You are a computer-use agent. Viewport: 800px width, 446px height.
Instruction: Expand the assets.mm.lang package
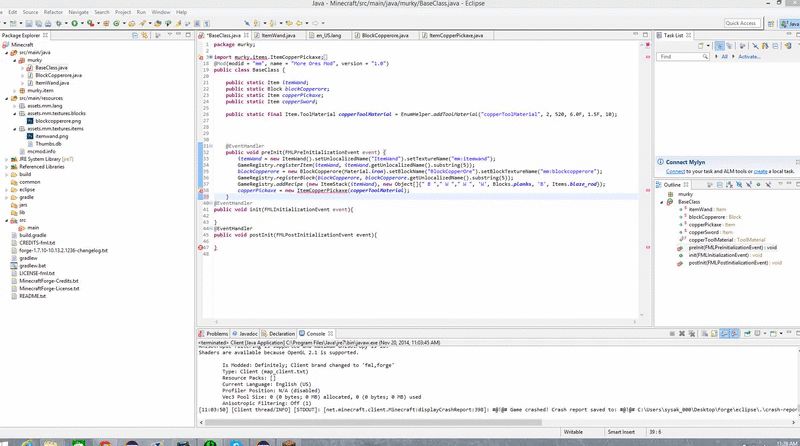coord(15,106)
